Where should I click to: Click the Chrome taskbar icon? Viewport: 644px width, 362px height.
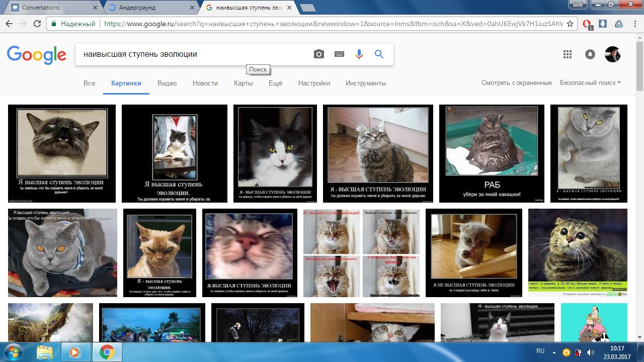point(107,351)
